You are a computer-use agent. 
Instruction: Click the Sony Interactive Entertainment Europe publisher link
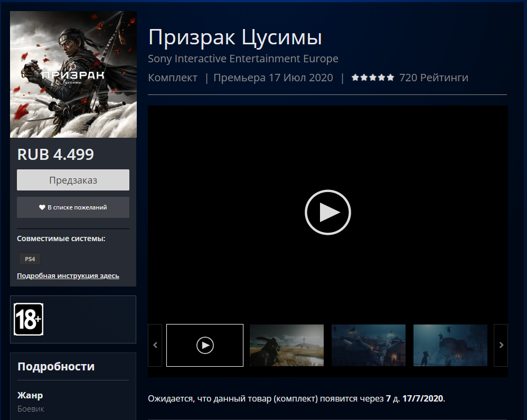[243, 59]
